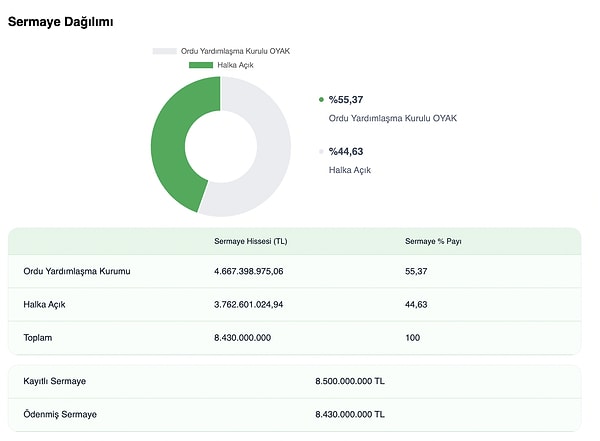Click the Sermaye % Payı column header

tap(433, 241)
